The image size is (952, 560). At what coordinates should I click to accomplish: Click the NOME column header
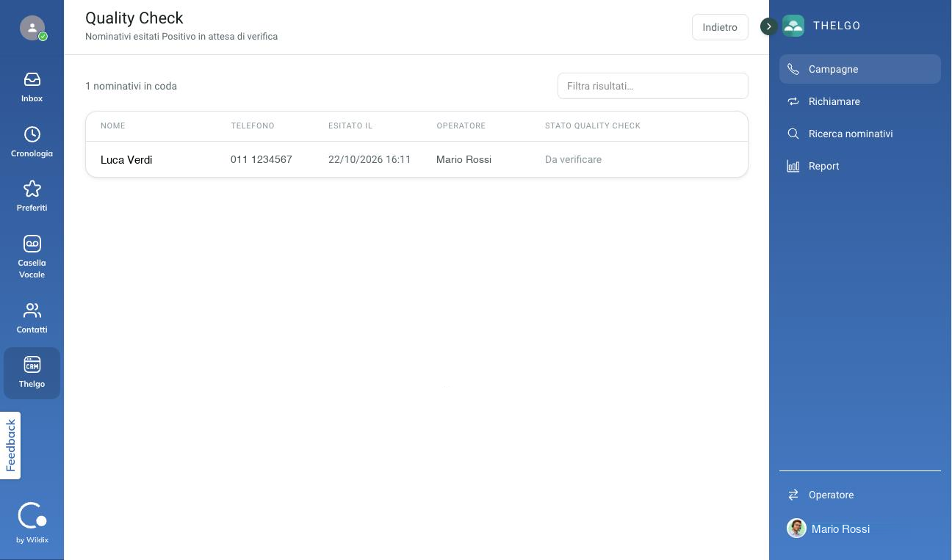pos(113,126)
